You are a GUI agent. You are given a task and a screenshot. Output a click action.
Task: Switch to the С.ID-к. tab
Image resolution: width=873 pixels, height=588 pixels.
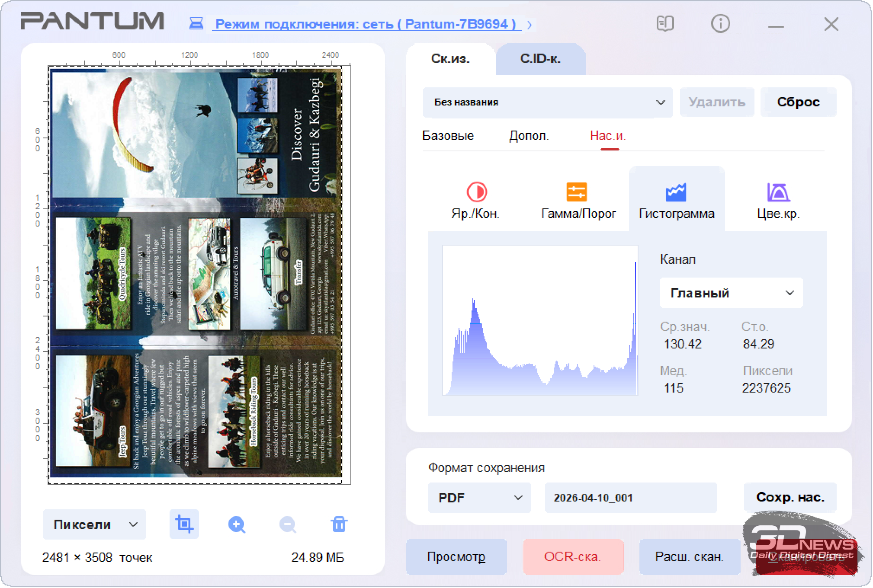pyautogui.click(x=540, y=59)
